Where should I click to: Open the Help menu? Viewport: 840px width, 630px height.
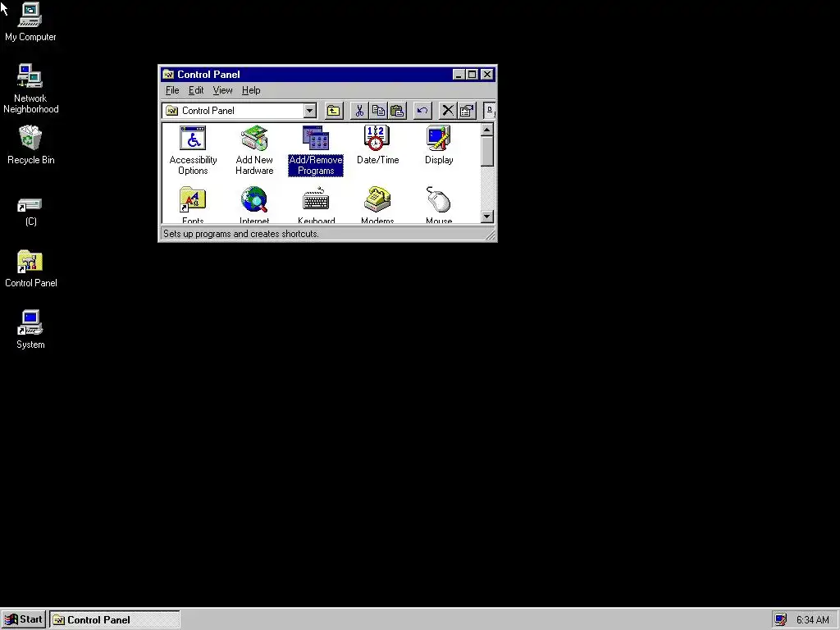click(251, 90)
